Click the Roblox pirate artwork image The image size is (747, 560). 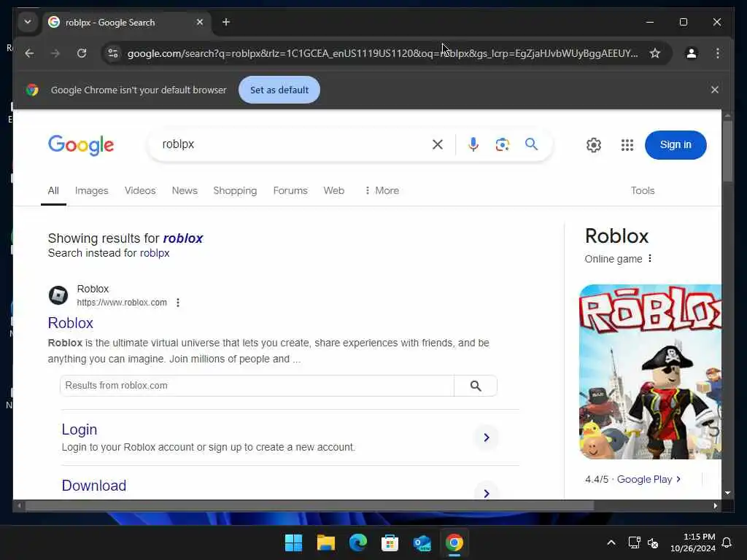click(650, 372)
